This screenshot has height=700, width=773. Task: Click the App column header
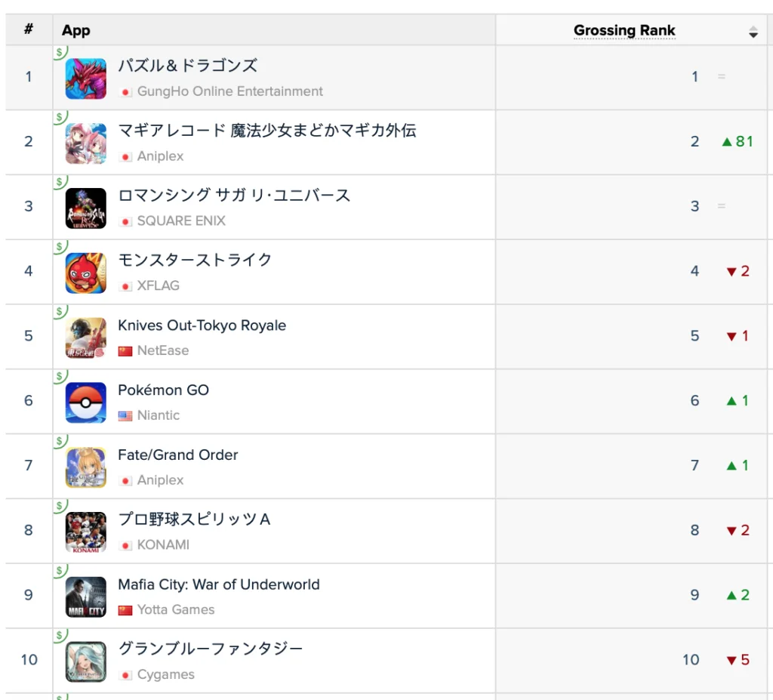click(x=74, y=30)
